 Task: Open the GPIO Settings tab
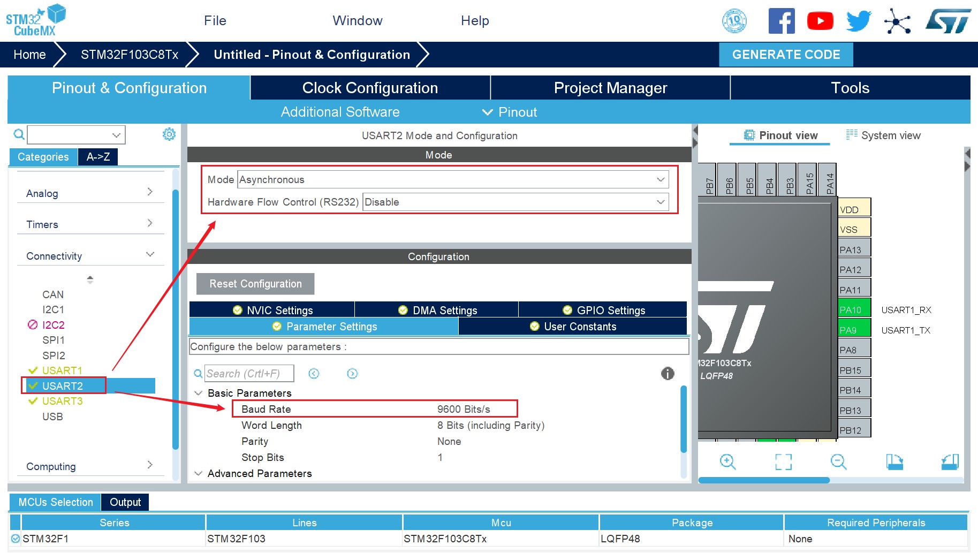(603, 310)
